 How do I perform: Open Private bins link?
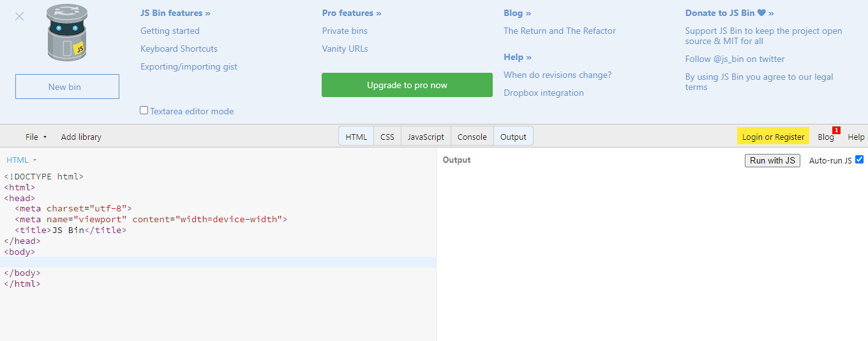[345, 31]
